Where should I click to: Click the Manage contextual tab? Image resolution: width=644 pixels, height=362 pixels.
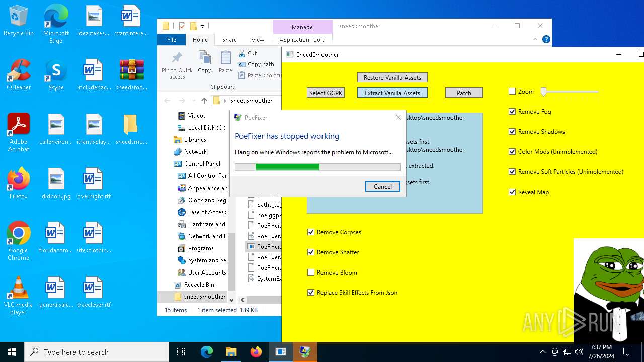(302, 27)
